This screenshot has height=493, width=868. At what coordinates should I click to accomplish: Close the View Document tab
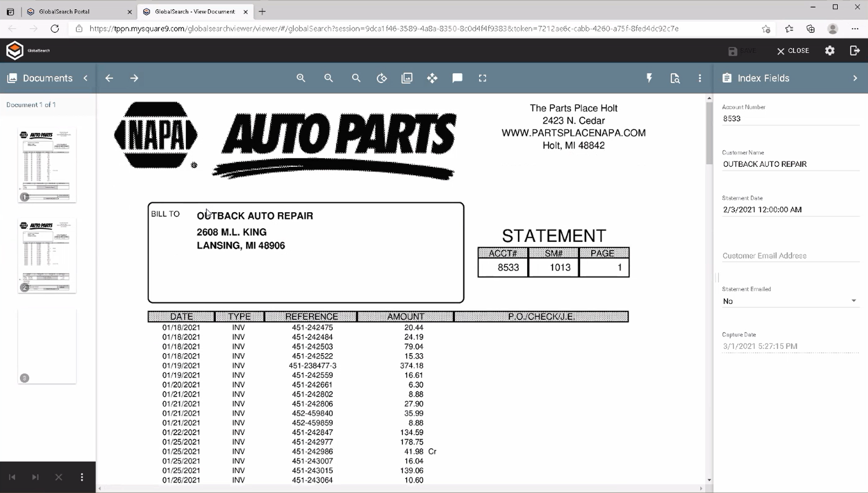[x=246, y=11]
